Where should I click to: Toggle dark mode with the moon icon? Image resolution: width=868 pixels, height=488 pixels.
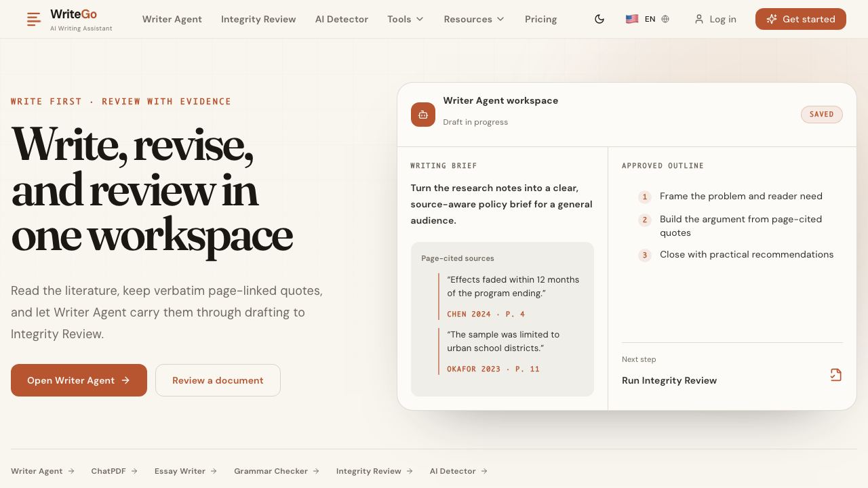click(x=599, y=19)
